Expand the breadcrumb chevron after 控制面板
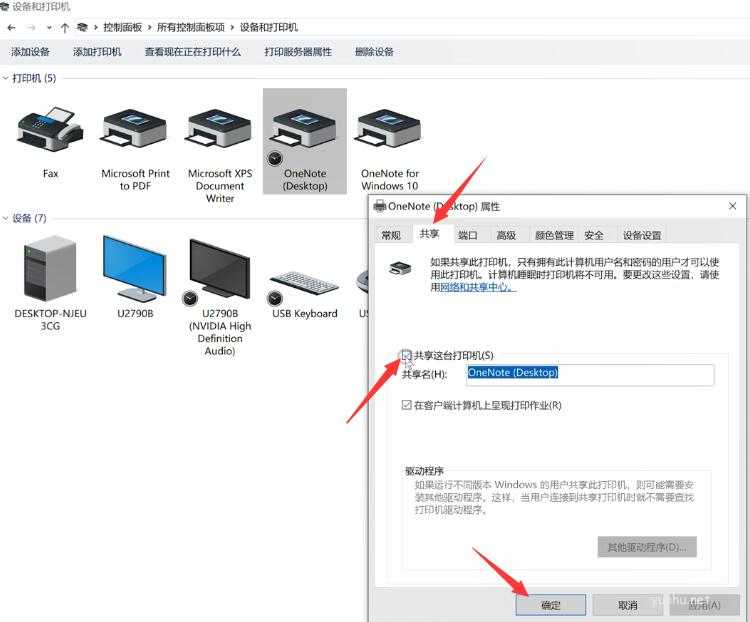The height and width of the screenshot is (622, 750). coord(149,27)
